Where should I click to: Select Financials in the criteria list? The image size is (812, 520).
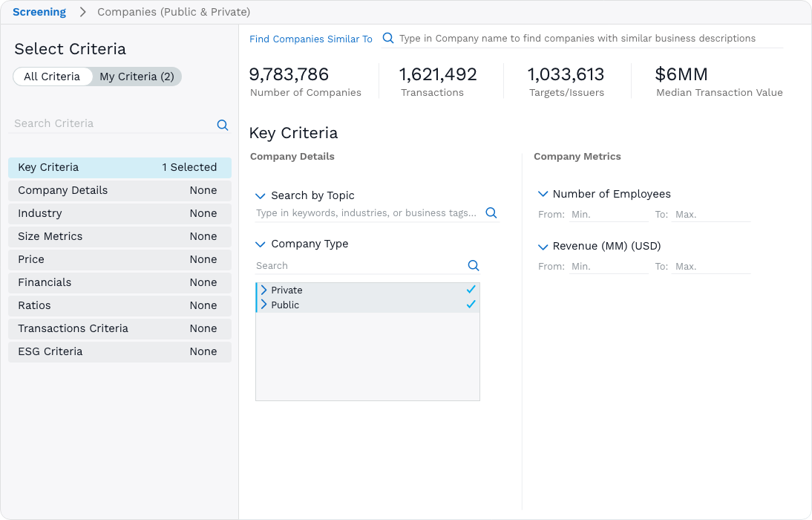(119, 282)
